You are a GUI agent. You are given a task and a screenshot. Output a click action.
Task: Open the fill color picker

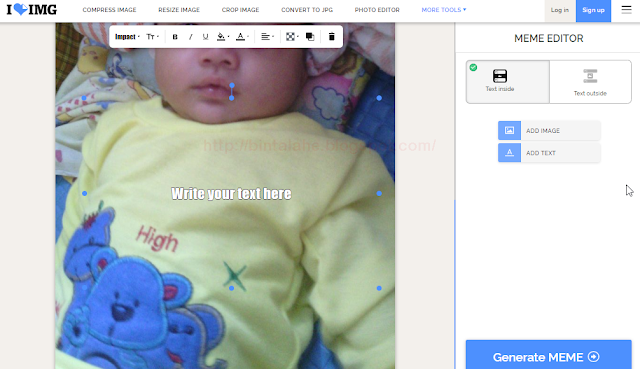(223, 37)
